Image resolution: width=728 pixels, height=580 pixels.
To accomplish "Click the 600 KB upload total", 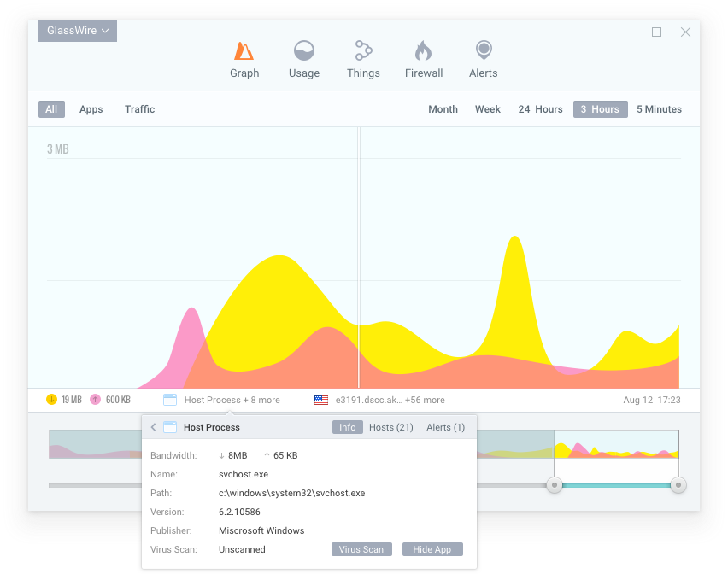I will pyautogui.click(x=119, y=400).
